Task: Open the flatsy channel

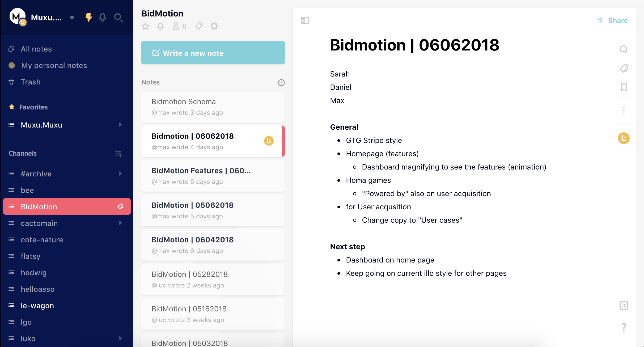Action: (x=67, y=256)
